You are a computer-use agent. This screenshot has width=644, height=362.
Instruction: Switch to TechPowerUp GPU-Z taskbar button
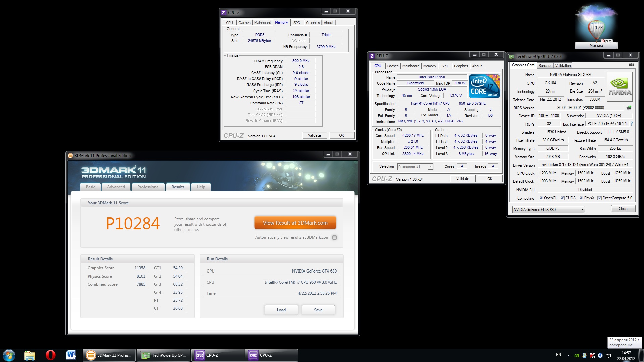click(163, 355)
